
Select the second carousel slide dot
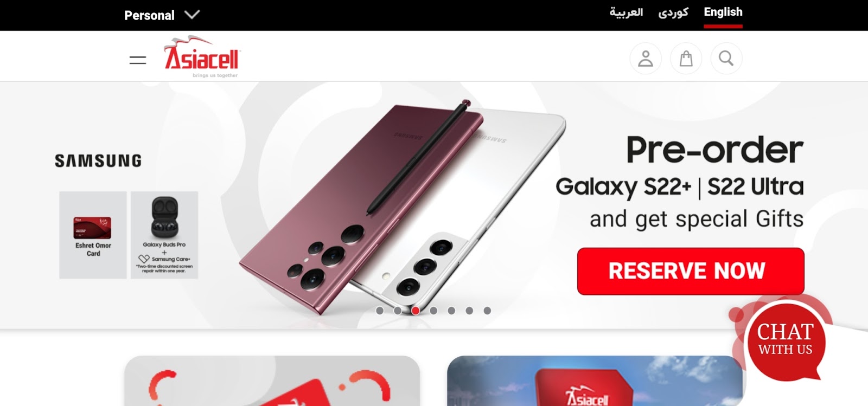(398, 311)
